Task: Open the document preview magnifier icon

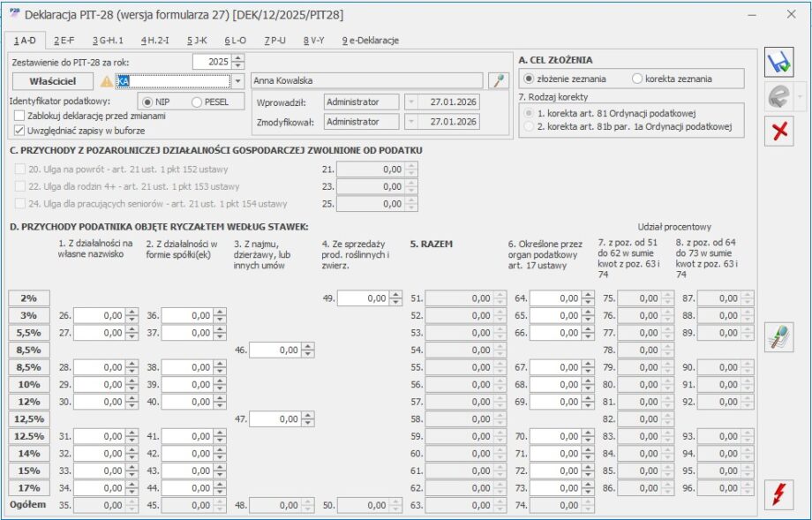Action: pyautogui.click(x=778, y=337)
